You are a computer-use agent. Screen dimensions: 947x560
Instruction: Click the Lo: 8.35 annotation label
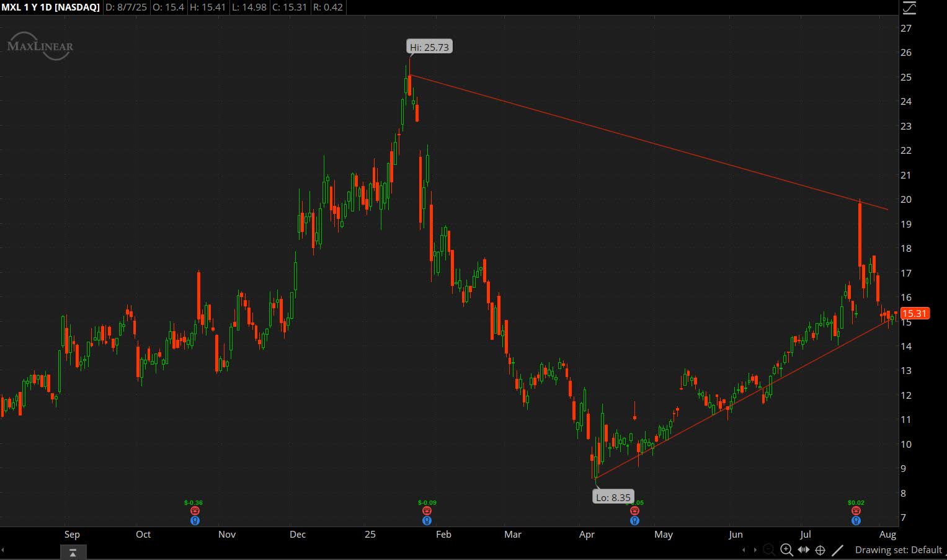tap(613, 497)
